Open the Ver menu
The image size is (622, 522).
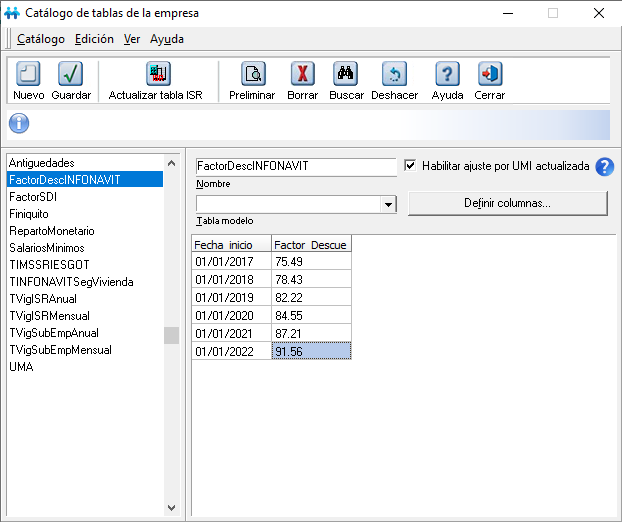tap(132, 39)
